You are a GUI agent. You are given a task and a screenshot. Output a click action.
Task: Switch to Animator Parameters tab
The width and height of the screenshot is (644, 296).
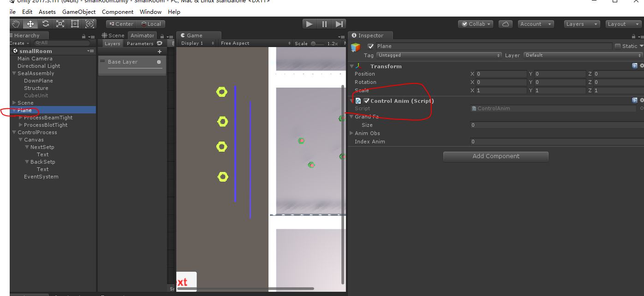click(x=140, y=43)
